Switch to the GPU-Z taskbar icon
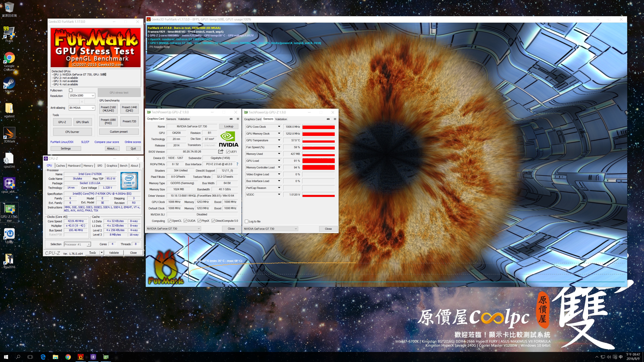The height and width of the screenshot is (362, 644). [106, 357]
